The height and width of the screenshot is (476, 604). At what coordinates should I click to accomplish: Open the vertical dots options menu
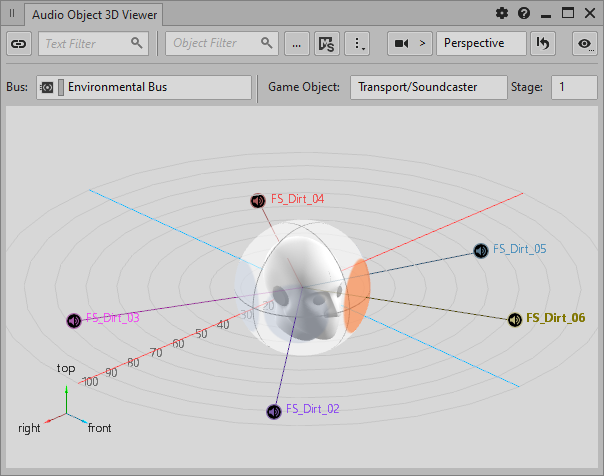click(x=358, y=43)
